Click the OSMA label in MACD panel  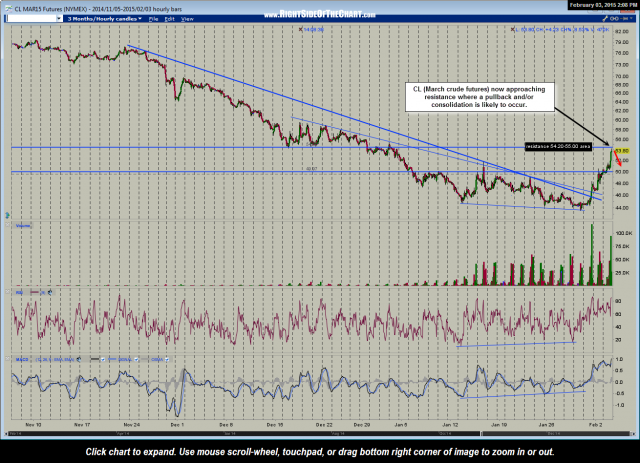click(x=157, y=359)
